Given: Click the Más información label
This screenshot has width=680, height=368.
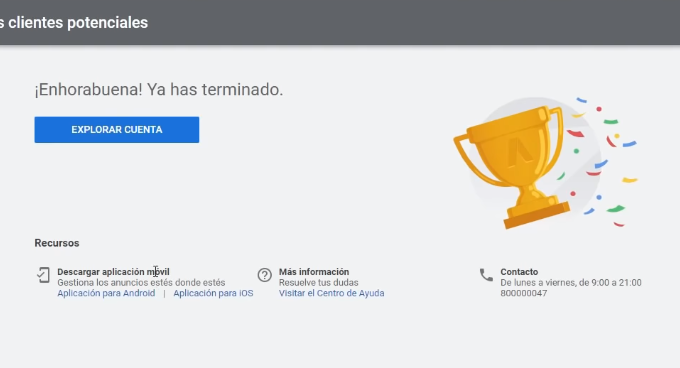Looking at the screenshot, I should [314, 272].
